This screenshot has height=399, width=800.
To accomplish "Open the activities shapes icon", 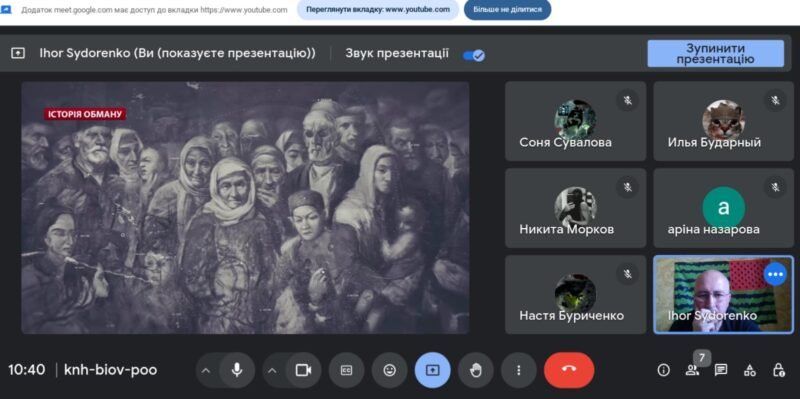I will coord(749,370).
